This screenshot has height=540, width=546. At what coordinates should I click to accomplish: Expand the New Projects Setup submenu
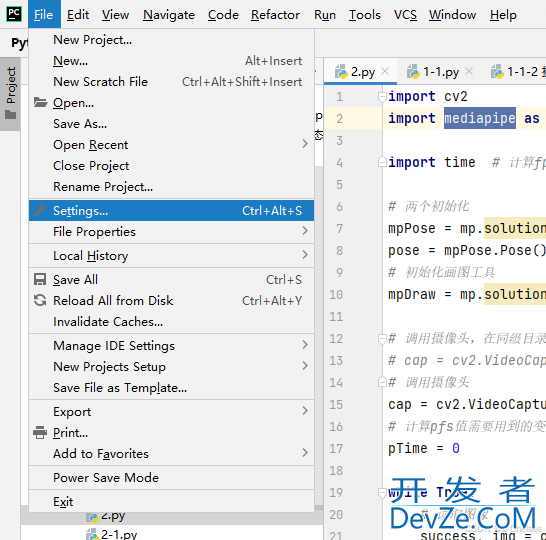pos(171,366)
